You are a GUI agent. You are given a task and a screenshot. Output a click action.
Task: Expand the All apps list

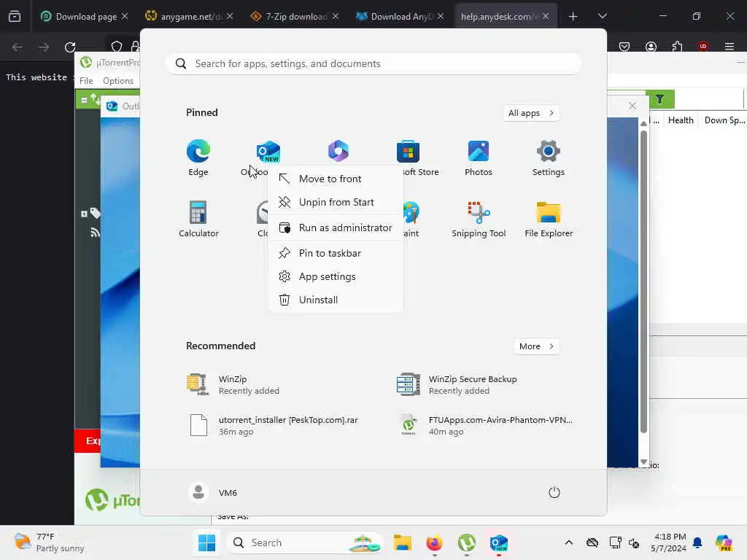[531, 113]
